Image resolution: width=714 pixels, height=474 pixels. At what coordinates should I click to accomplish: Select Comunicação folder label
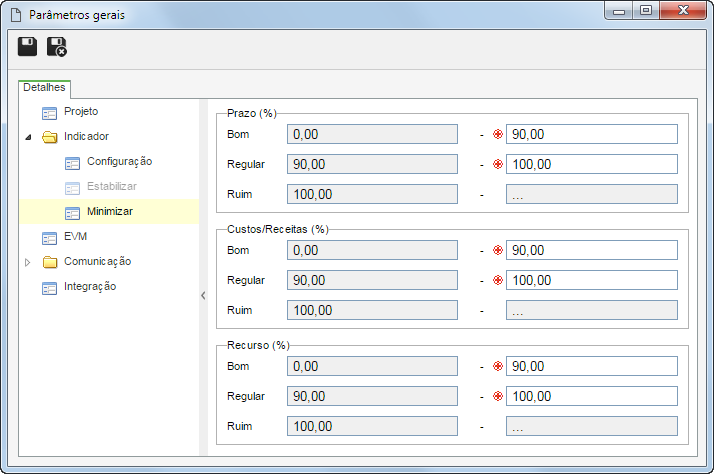[x=97, y=262]
